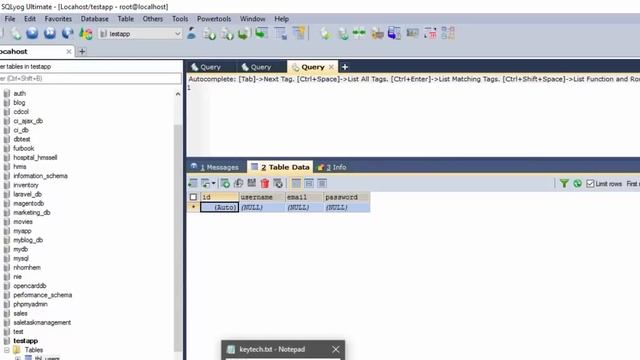The width and height of the screenshot is (640, 360).
Task: Click the (Auto) id cell
Action: 219,207
